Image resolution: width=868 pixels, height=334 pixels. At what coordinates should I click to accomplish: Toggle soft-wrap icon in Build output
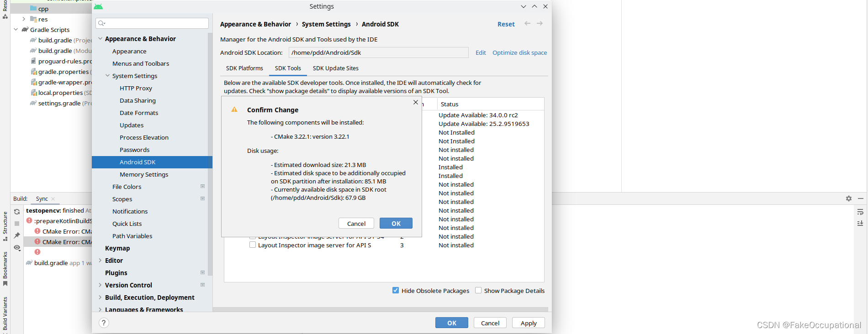tap(860, 212)
